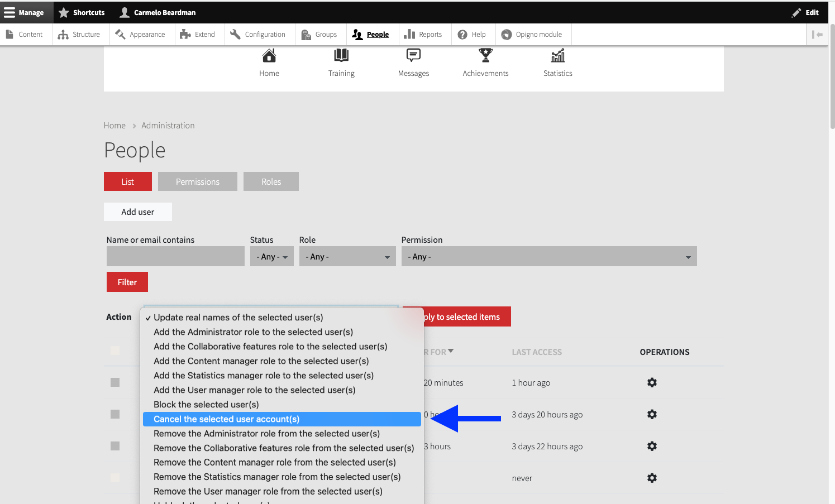Viewport: 835px width, 504px height.
Task: Switch to the List tab
Action: 128,181
